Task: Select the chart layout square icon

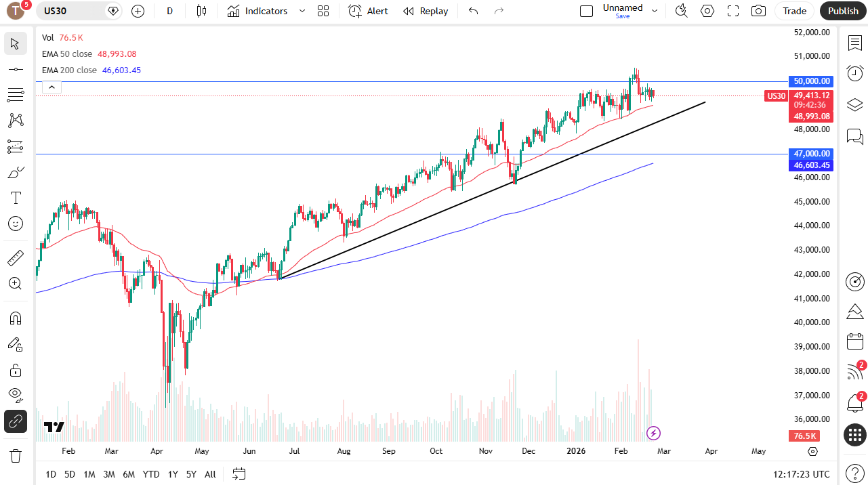Action: (x=587, y=11)
